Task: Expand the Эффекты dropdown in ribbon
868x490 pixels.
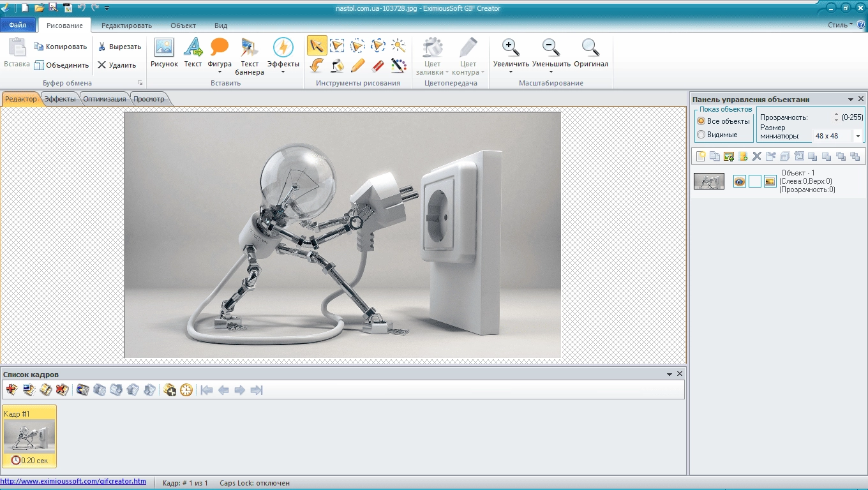Action: coord(283,72)
